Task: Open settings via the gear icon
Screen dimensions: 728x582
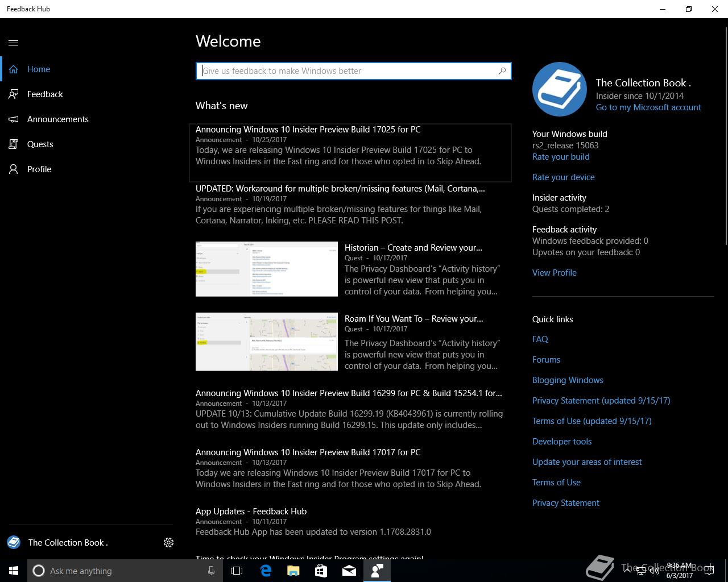Action: [168, 543]
